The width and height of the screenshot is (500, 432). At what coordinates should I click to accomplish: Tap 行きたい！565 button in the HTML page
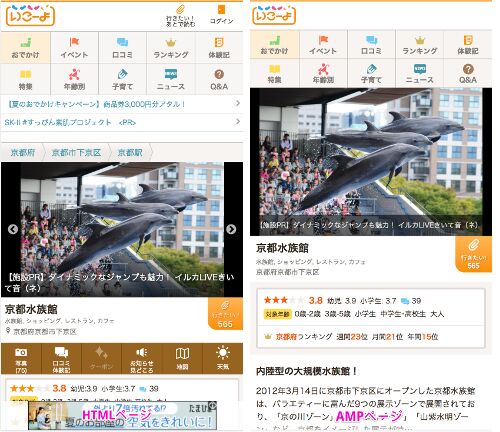pos(225,314)
